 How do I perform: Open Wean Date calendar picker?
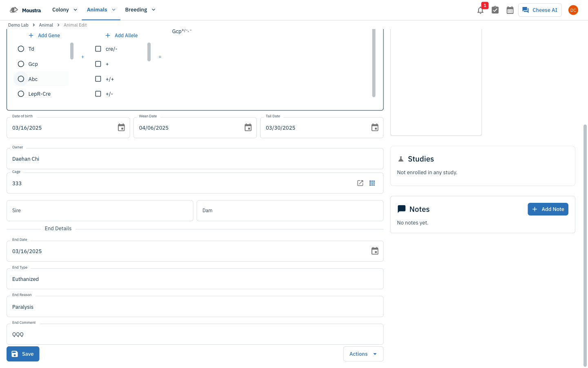248,128
